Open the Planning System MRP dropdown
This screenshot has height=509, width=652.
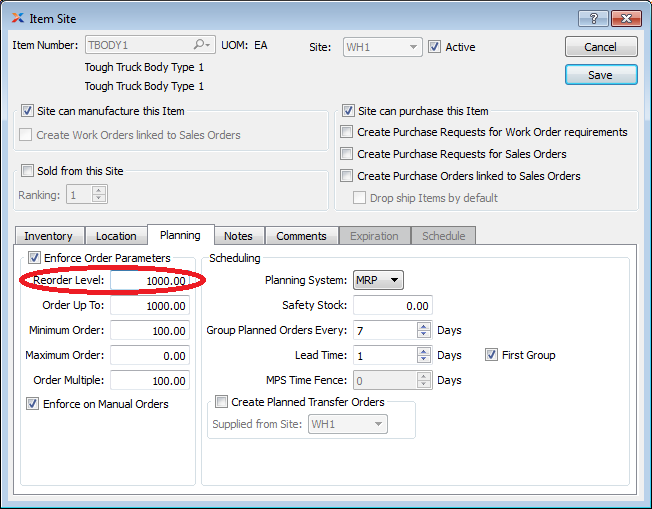(x=379, y=281)
